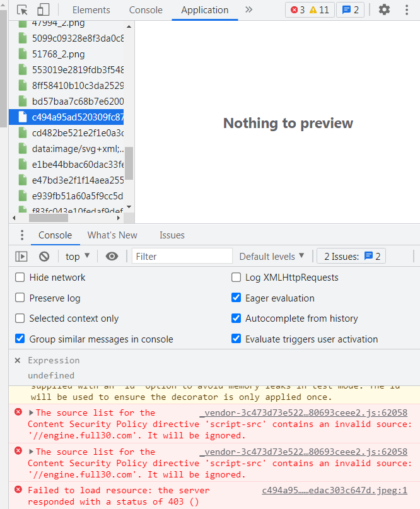Show the console sidebar icon
Viewport: 420px width, 509px height.
point(21,257)
